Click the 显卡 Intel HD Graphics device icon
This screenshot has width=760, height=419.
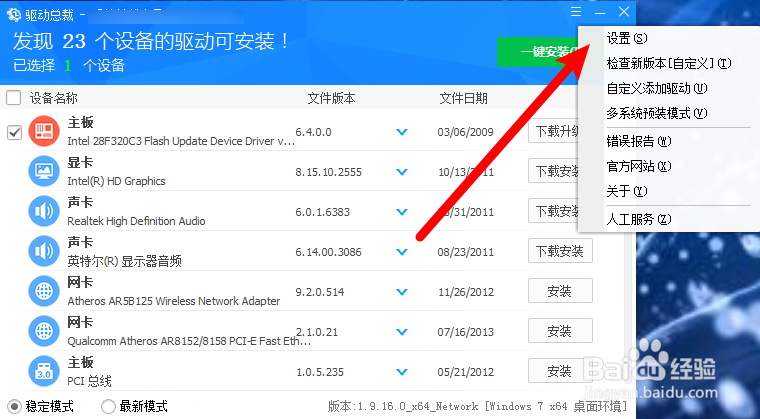(x=44, y=171)
